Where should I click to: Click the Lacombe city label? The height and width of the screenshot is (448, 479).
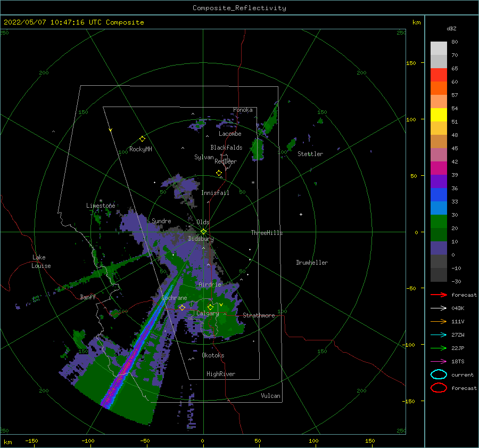pos(230,134)
